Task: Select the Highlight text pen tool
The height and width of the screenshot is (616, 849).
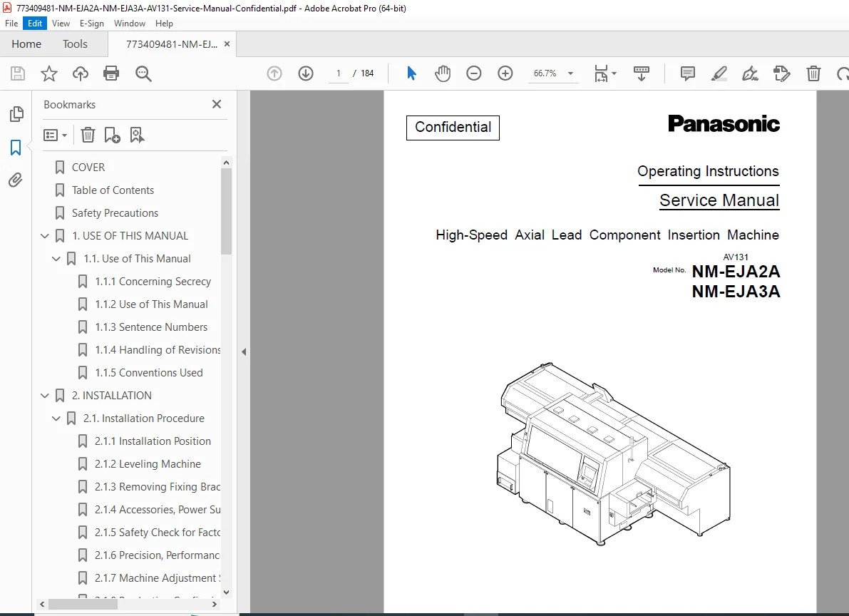Action: (x=719, y=73)
